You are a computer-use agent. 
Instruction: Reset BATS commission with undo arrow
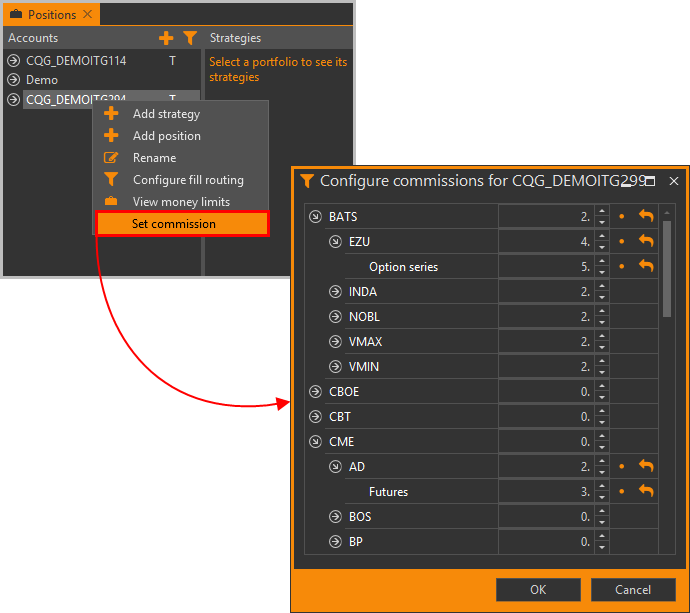pyautogui.click(x=646, y=216)
